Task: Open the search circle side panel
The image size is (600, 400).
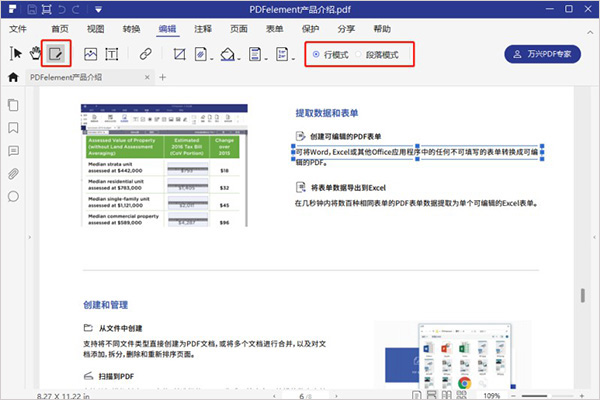Action: [x=13, y=197]
